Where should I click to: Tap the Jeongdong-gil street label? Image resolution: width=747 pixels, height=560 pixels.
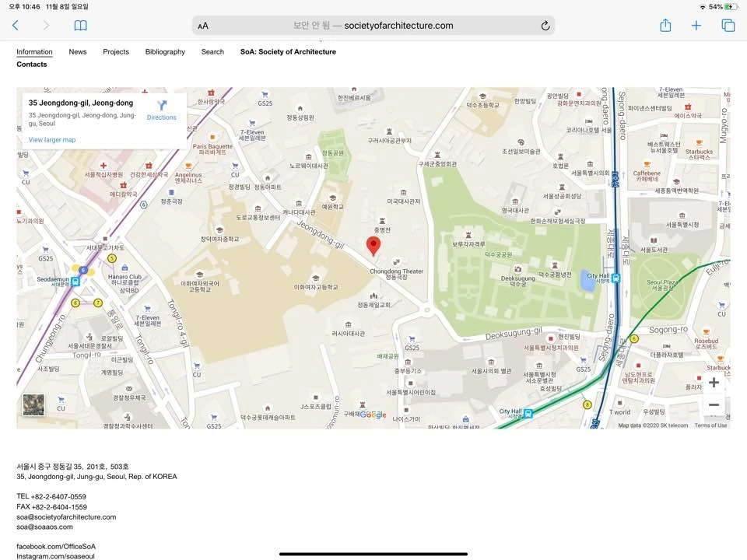(x=321, y=234)
